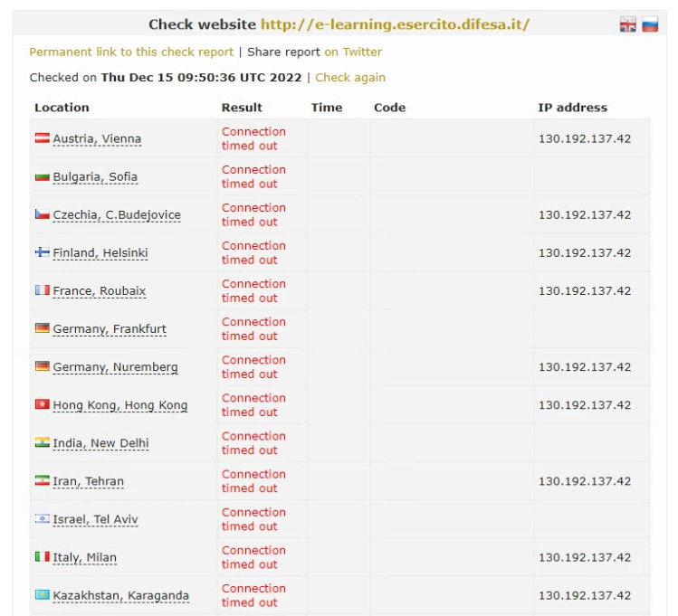This screenshot has height=616, width=678.
Task: Select the Germany, Frankfurt location link
Action: 110,329
